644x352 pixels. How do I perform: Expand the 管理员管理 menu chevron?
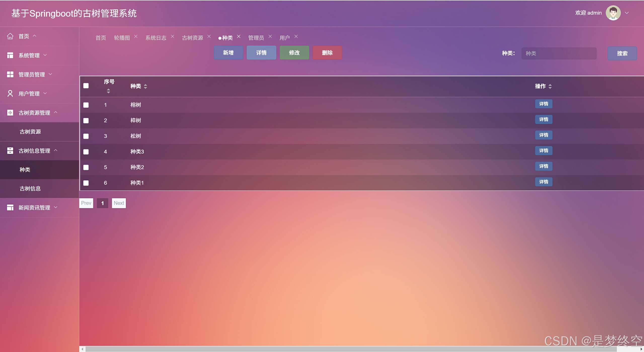click(51, 74)
